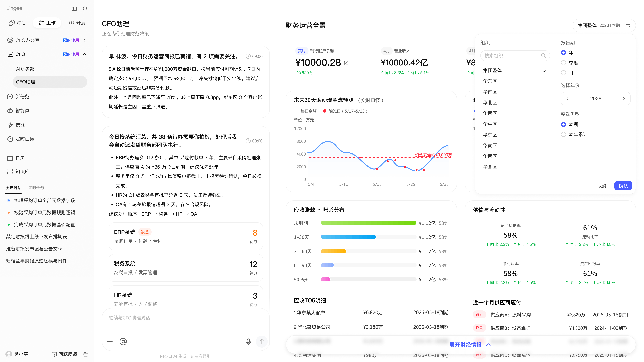Click 供应商A: 原料采购 payable row

[550, 315]
